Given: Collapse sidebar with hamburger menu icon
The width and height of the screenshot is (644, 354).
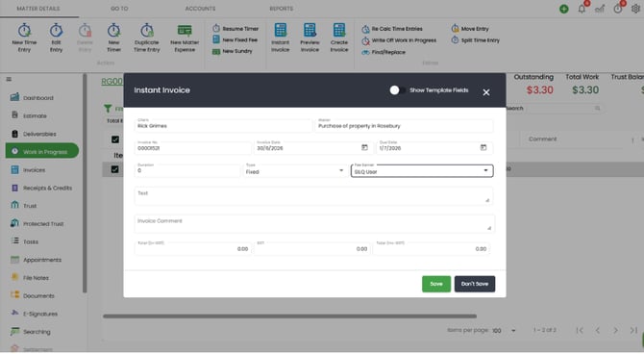Looking at the screenshot, I should [9, 79].
